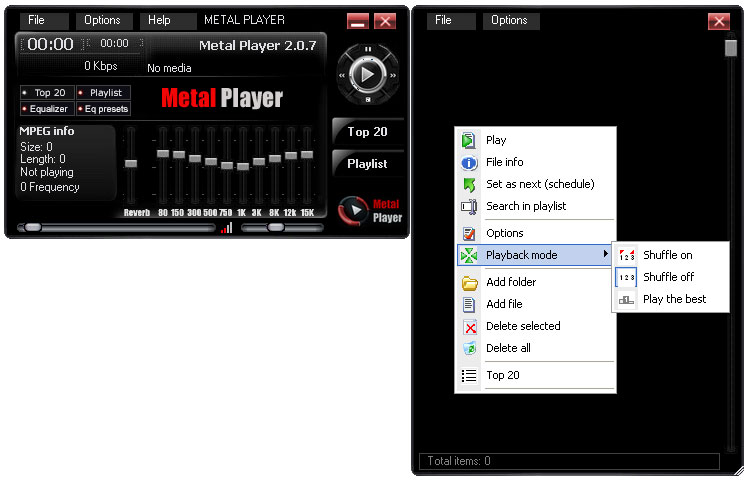This screenshot has width=748, height=480.
Task: Click the red volume bars icon
Action: coord(227,228)
